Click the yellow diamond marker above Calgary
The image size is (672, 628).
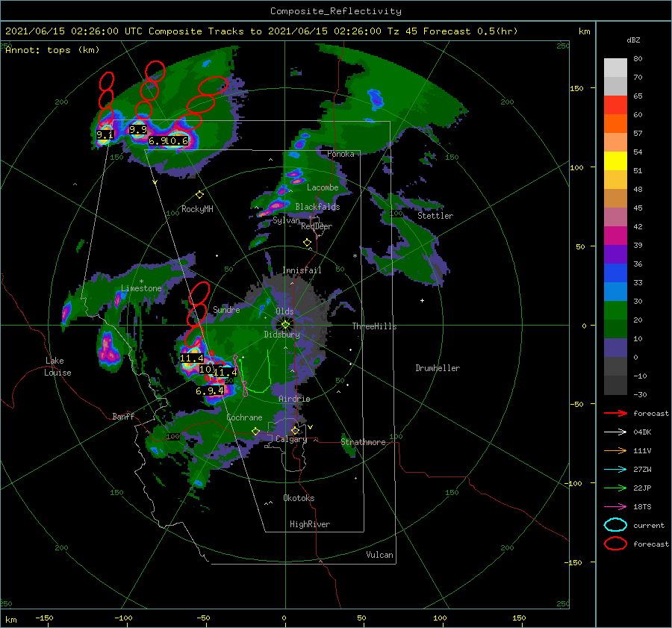(295, 430)
